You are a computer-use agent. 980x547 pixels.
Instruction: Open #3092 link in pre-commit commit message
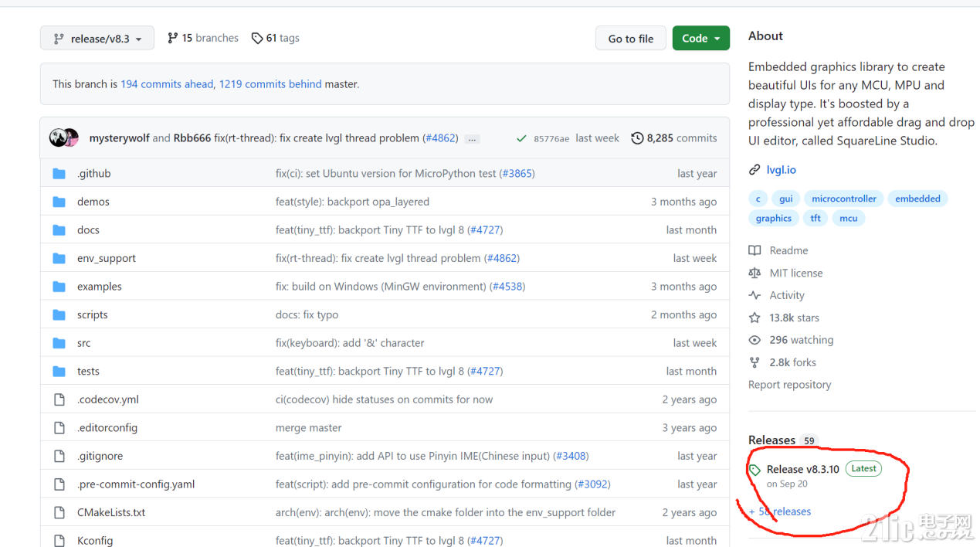[592, 484]
